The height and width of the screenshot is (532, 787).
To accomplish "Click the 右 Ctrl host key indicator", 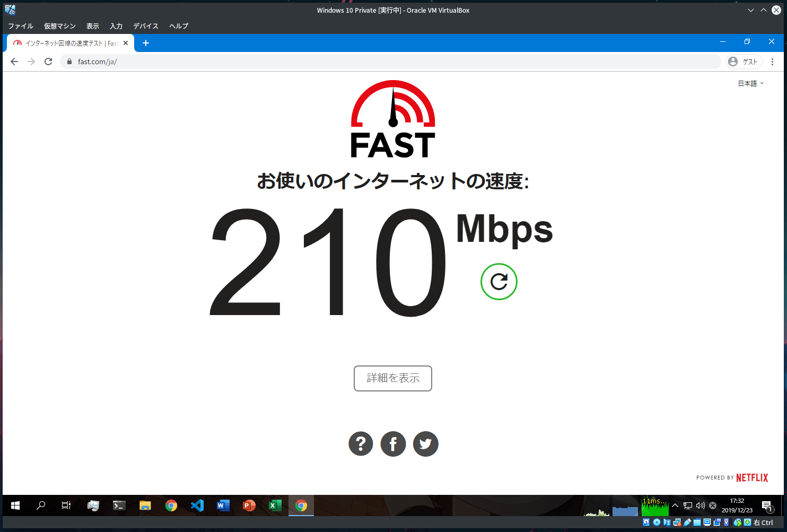I will (764, 522).
